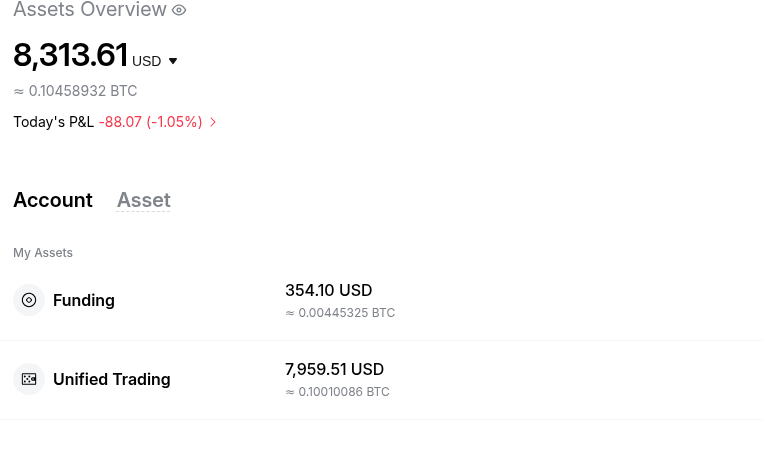Select the Account tab
763x467 pixels.
point(53,200)
